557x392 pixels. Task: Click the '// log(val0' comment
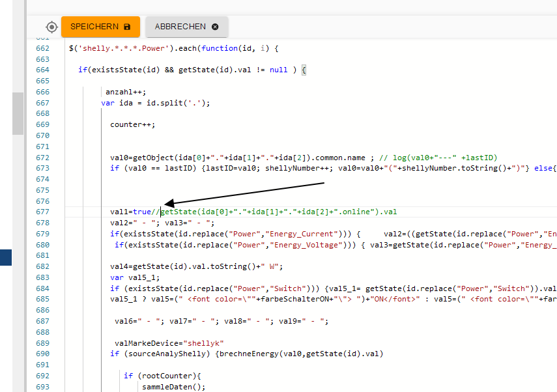tap(438, 158)
